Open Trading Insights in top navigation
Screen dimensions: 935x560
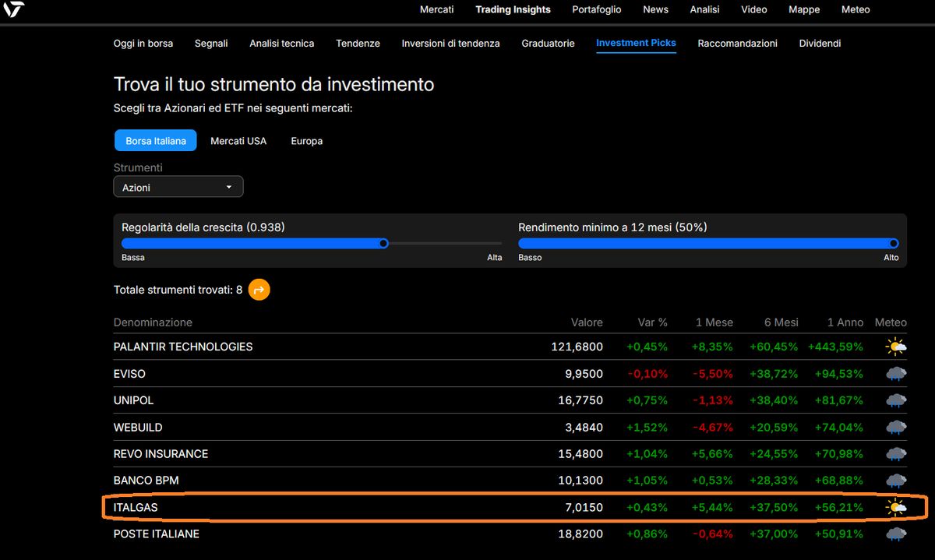tap(513, 9)
